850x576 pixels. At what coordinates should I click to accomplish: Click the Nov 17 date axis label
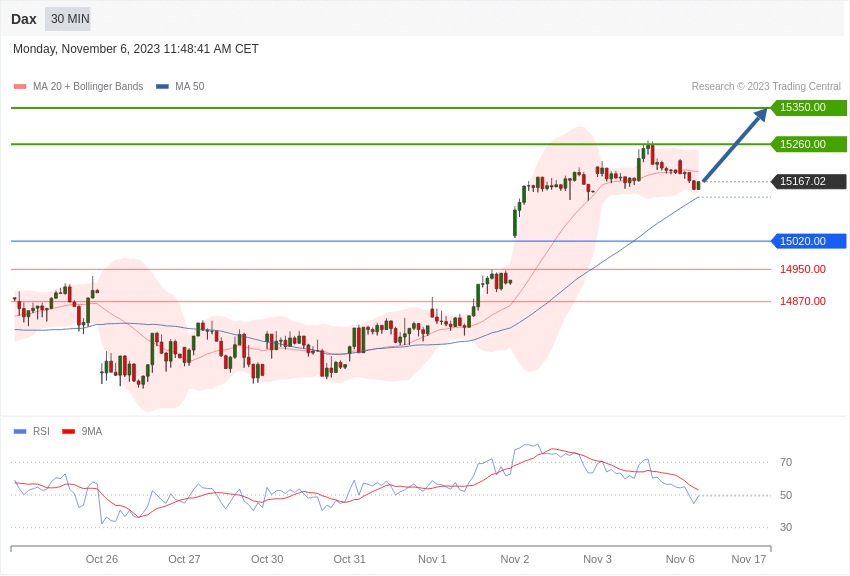(749, 559)
